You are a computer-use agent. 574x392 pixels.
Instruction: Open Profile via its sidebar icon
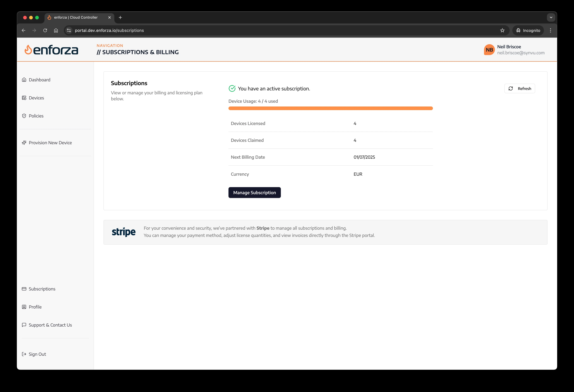24,307
